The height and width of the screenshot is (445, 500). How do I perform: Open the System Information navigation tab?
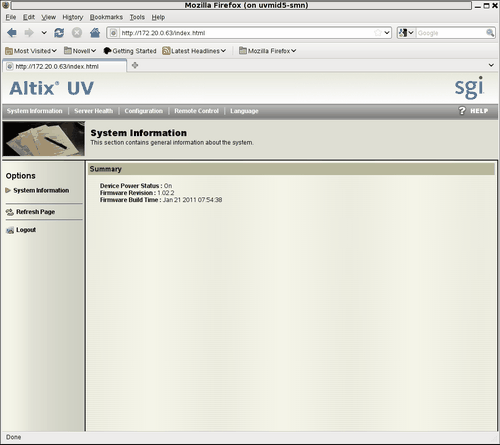35,111
